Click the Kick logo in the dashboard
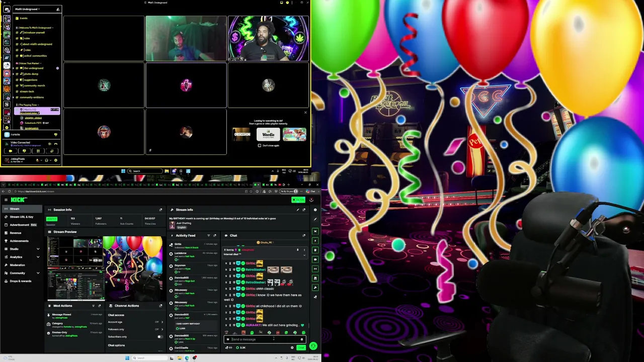This screenshot has height=362, width=644. coord(19,200)
